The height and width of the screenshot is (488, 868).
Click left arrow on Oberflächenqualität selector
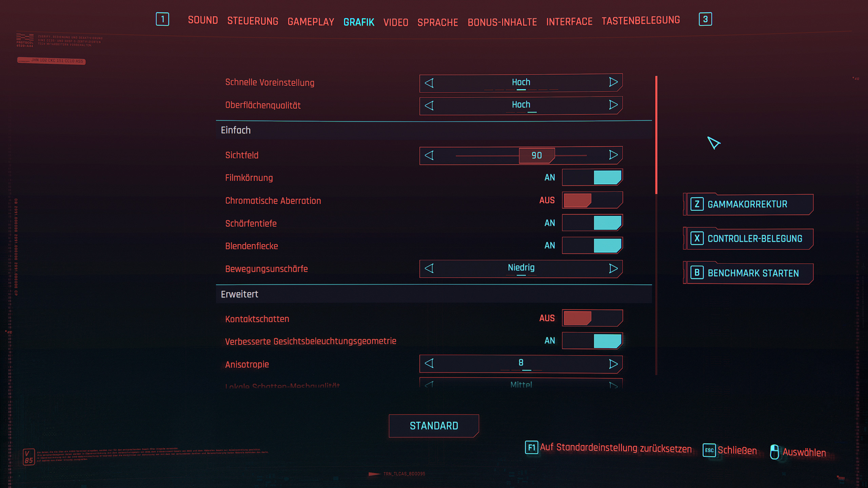click(x=429, y=105)
